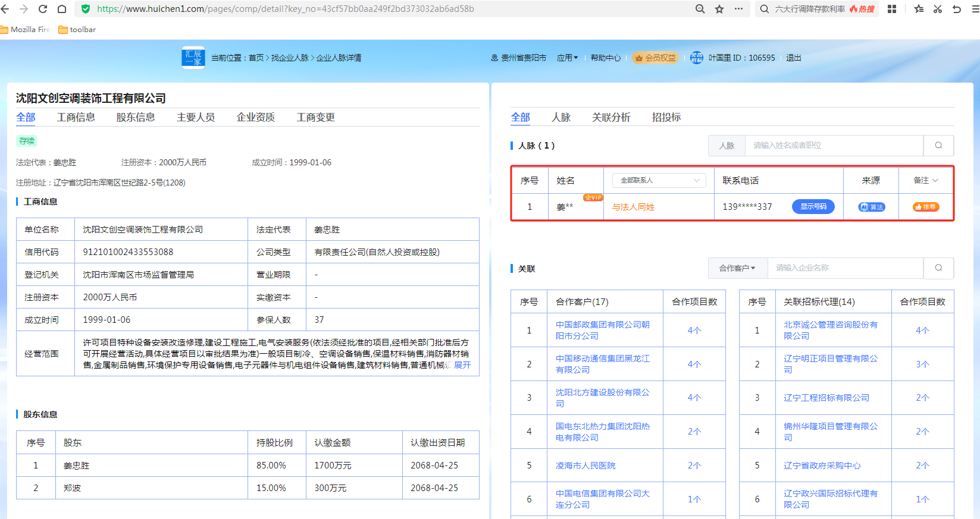Search contacts with the 人脉 magnifier button
This screenshot has height=519, width=980.
pyautogui.click(x=938, y=145)
